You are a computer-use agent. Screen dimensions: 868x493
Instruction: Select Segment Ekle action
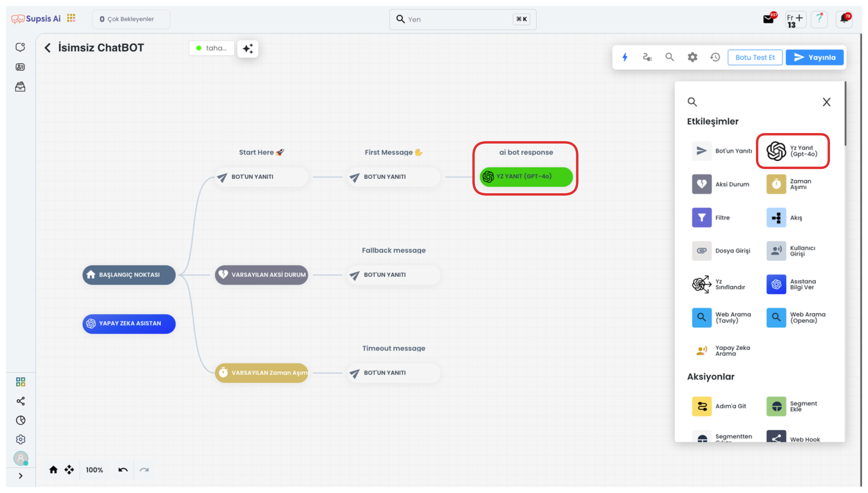coord(792,406)
